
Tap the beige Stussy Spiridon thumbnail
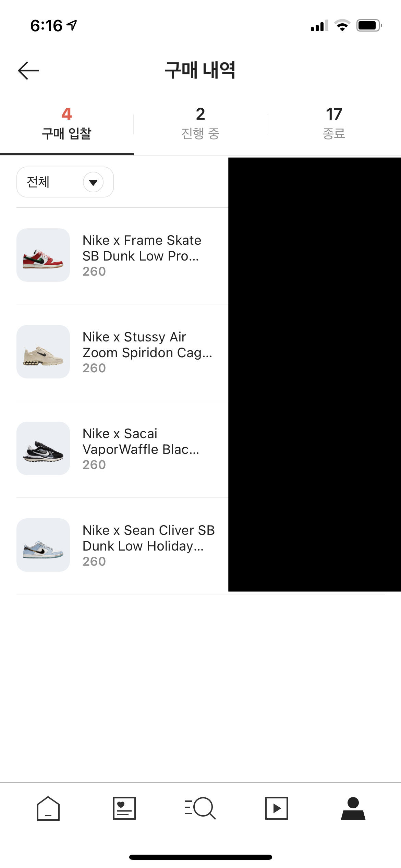point(43,352)
